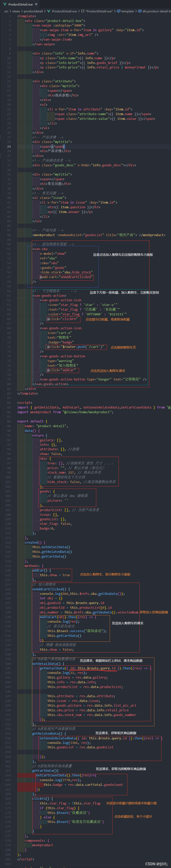Click the <h3>常见问题</h3> heading line
This screenshot has width=171, height=868.
pos(55,184)
